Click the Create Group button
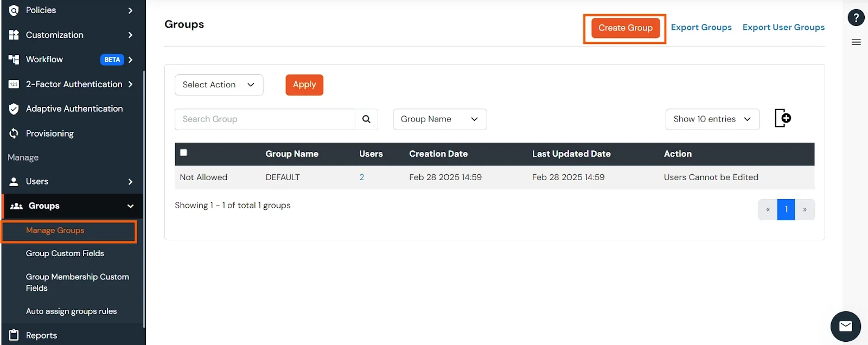 click(x=626, y=28)
